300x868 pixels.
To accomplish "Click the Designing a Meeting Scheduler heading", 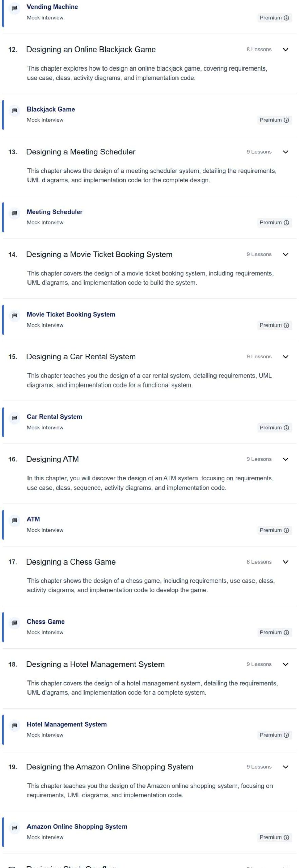I will 81,152.
